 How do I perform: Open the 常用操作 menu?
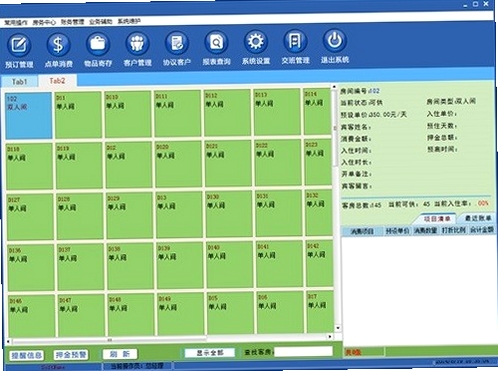click(16, 23)
